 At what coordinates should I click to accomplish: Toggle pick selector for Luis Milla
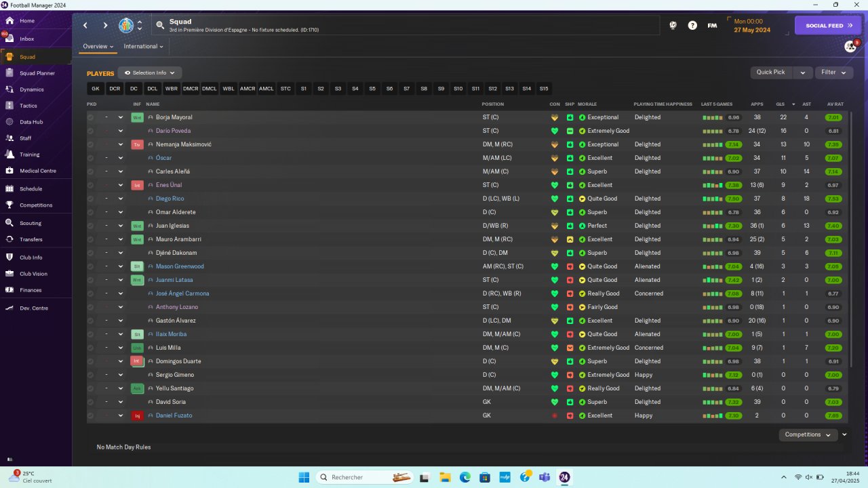pos(90,348)
